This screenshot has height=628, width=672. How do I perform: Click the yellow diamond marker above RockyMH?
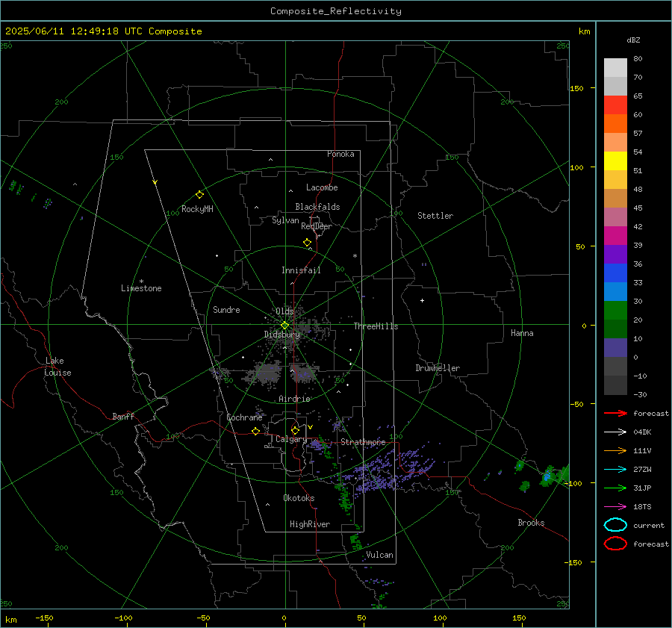tap(199, 195)
